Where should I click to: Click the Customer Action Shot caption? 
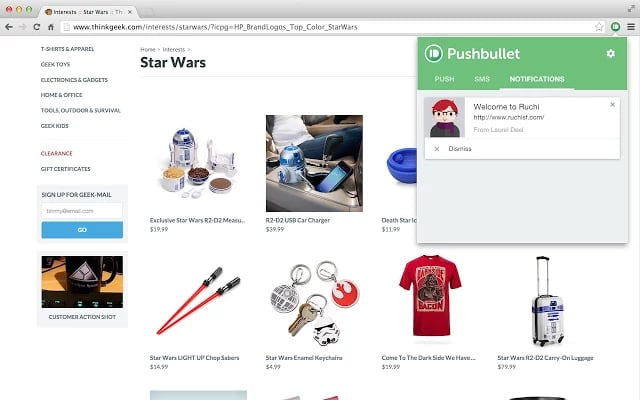pos(82,317)
